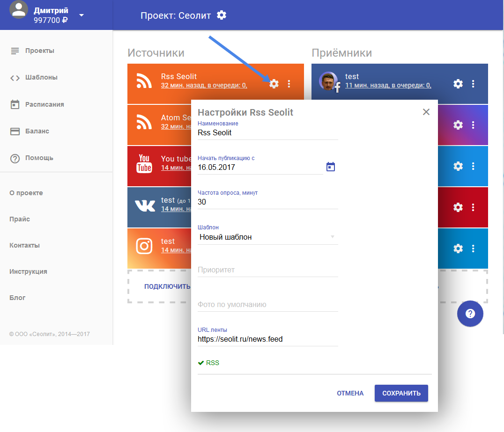Open settings gear for Rss Seolit source
Screen dimensions: 504x432
pos(274,84)
